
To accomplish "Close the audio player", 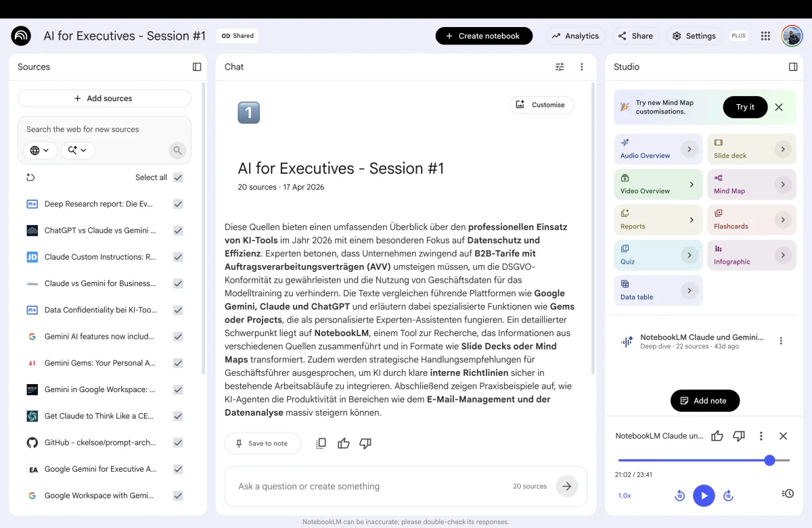I will (783, 436).
